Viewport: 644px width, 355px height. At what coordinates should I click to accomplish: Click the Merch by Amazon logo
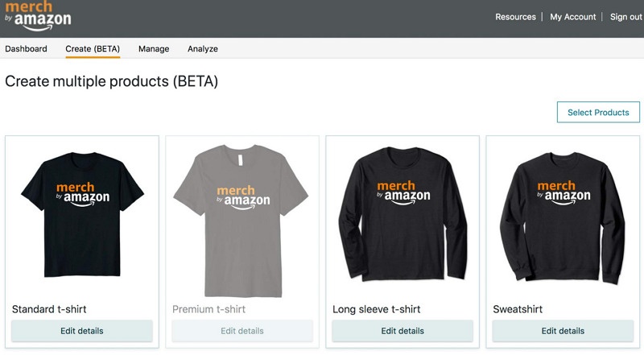point(38,16)
